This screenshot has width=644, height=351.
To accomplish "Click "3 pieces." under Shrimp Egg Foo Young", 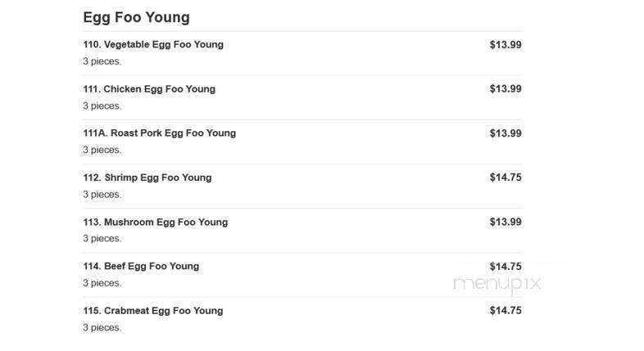I will point(102,195).
